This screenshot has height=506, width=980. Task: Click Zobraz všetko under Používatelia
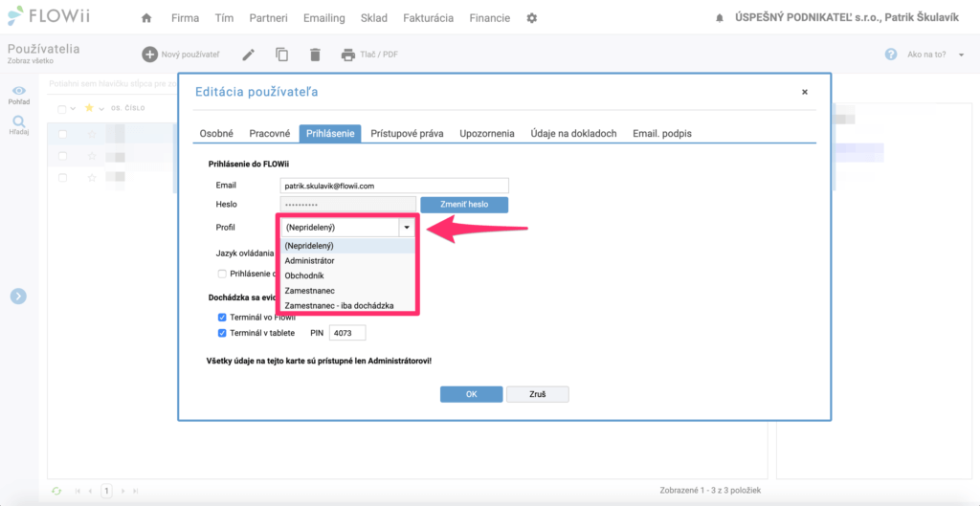[x=30, y=61]
